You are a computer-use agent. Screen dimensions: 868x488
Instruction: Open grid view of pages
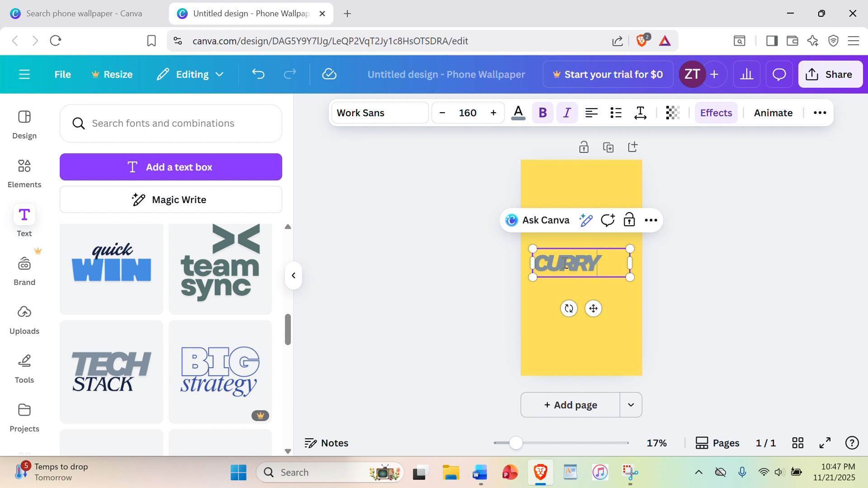[798, 443]
